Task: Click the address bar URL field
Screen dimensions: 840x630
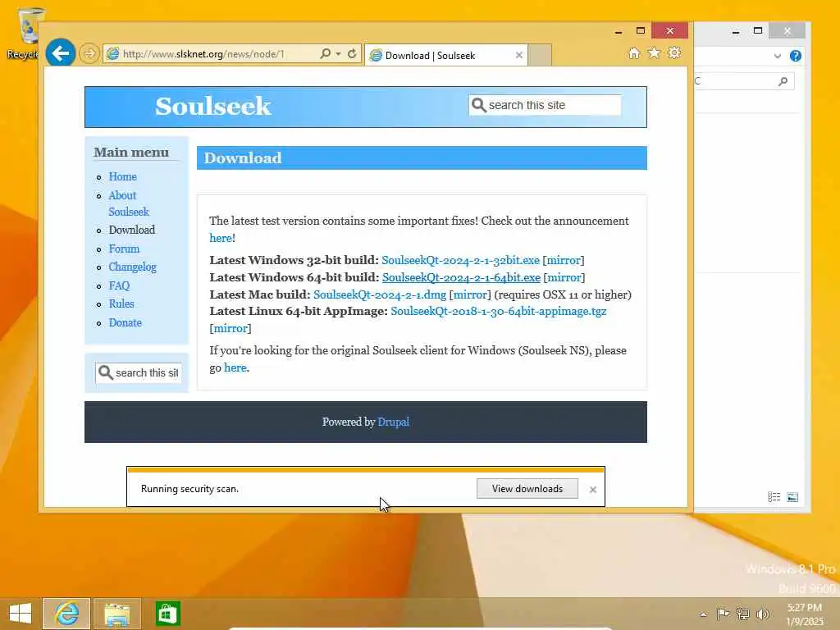Action: 214,53
